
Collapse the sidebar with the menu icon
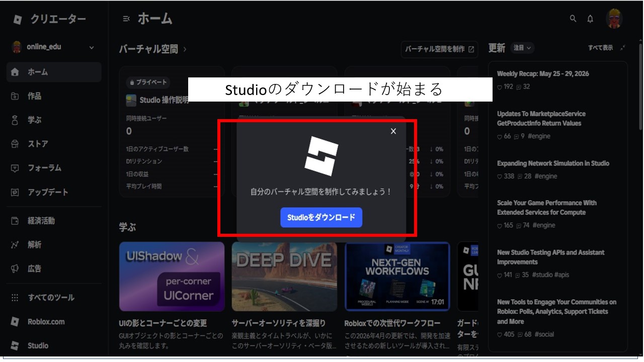click(x=126, y=19)
